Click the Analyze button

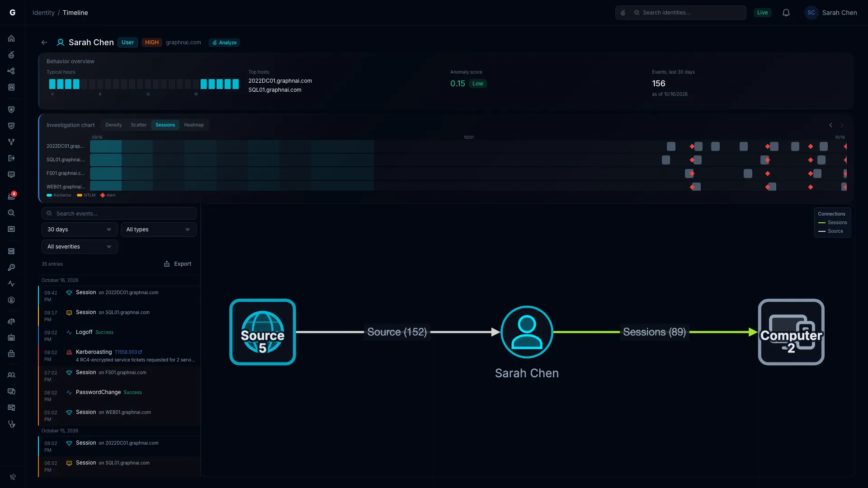(x=224, y=42)
